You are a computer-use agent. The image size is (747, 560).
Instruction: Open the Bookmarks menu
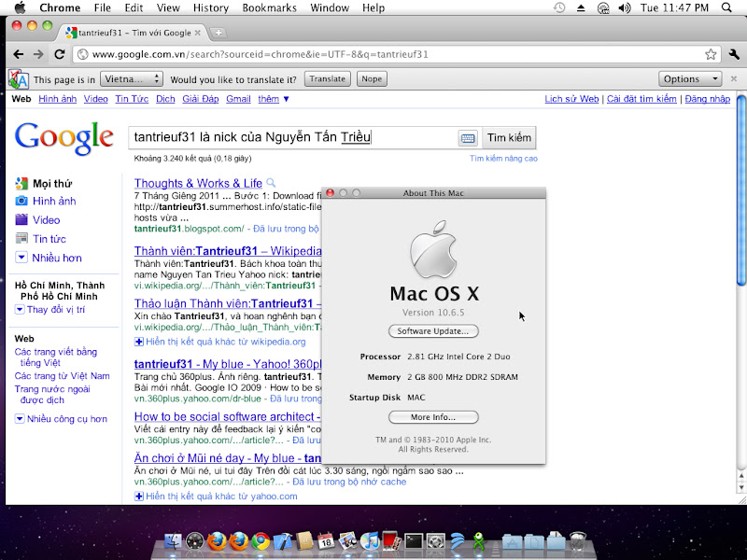tap(269, 8)
